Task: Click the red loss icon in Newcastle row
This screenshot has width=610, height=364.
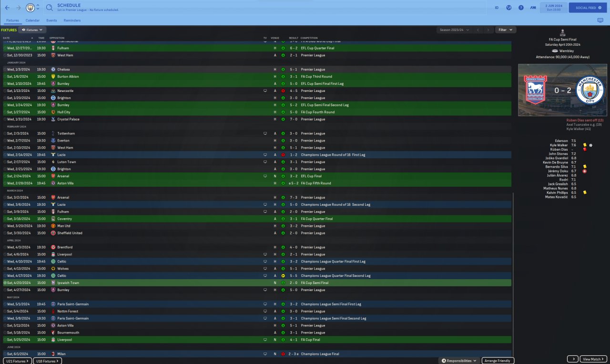Action: pyautogui.click(x=283, y=91)
